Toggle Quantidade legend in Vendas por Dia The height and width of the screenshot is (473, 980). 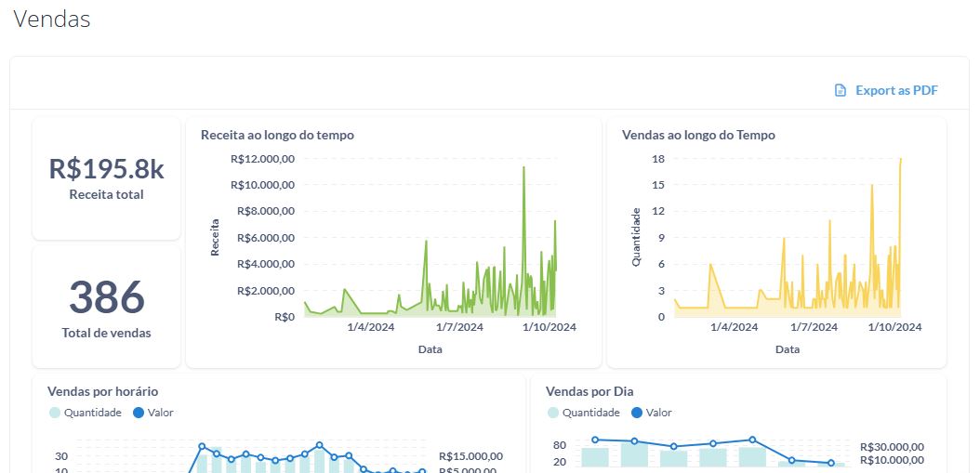pos(584,413)
